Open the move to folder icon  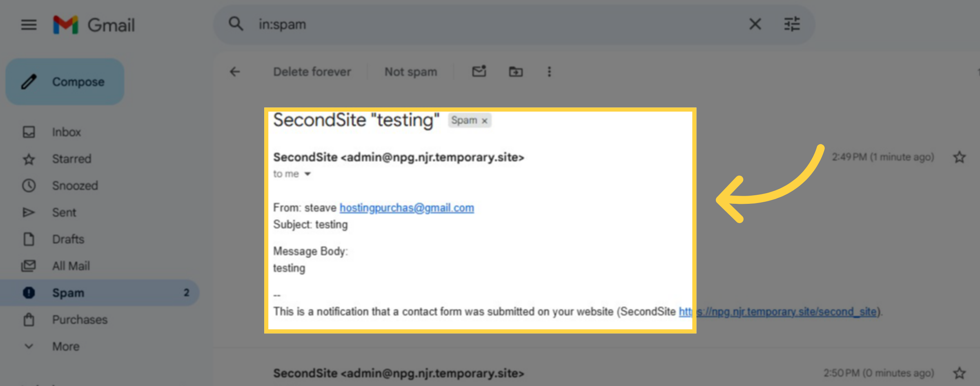coord(515,71)
